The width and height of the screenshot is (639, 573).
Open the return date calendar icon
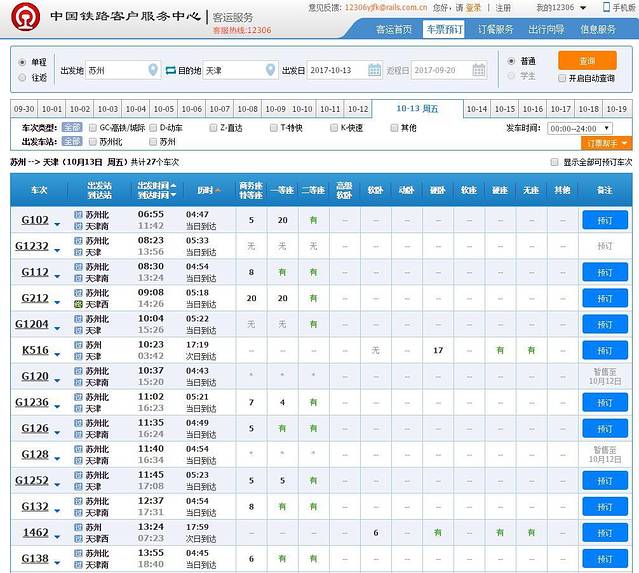(478, 70)
